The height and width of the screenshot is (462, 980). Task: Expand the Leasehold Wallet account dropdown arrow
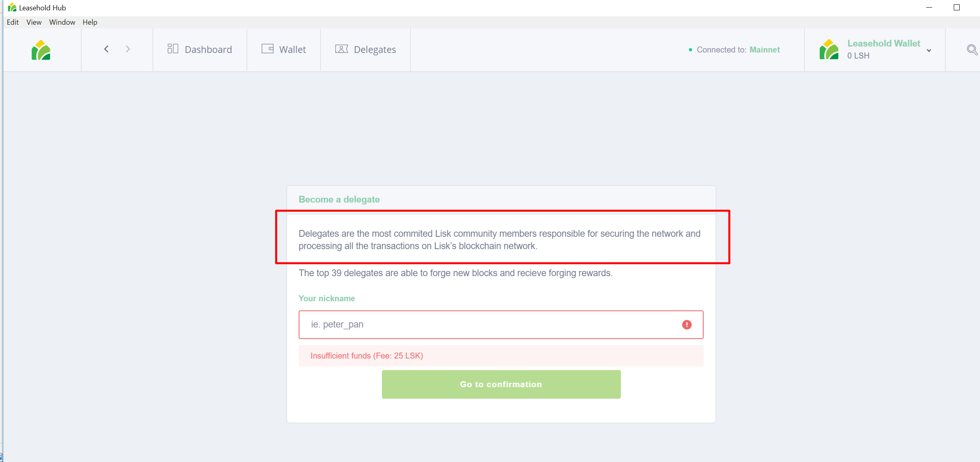click(x=929, y=51)
